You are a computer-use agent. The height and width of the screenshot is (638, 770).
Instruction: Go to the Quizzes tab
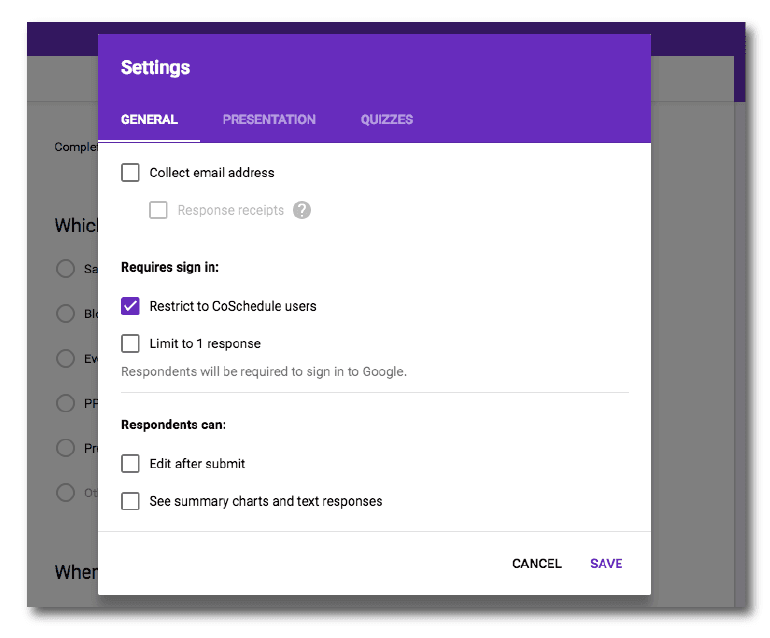coord(387,120)
